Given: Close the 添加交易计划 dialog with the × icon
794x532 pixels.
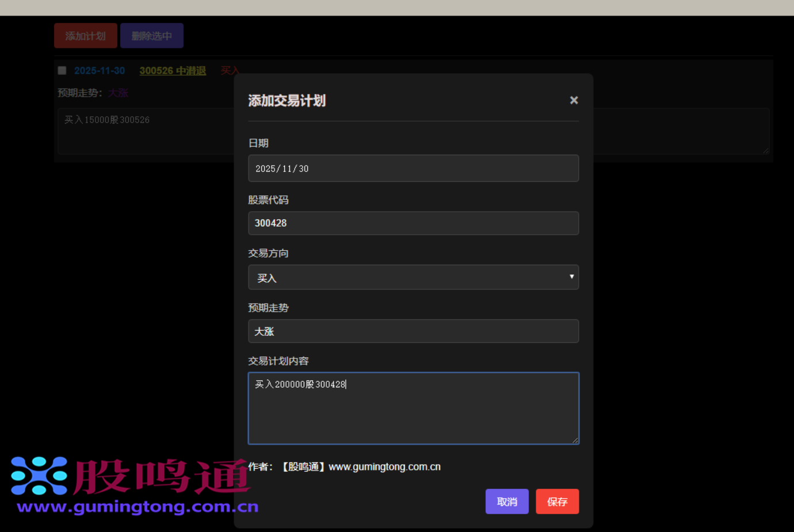Looking at the screenshot, I should pos(573,100).
